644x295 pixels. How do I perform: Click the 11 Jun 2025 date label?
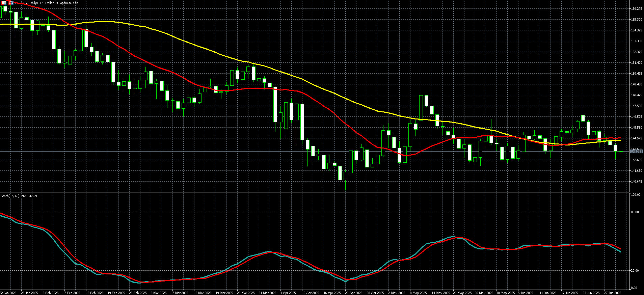pos(548,293)
